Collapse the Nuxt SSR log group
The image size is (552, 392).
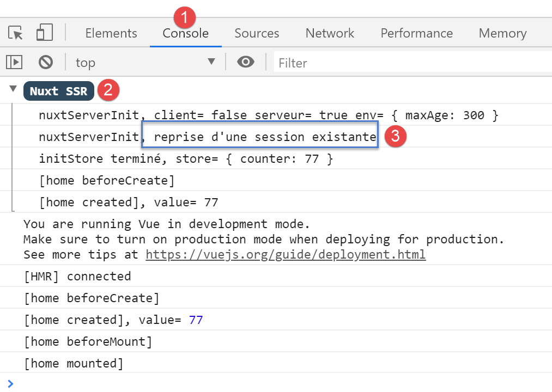point(13,89)
